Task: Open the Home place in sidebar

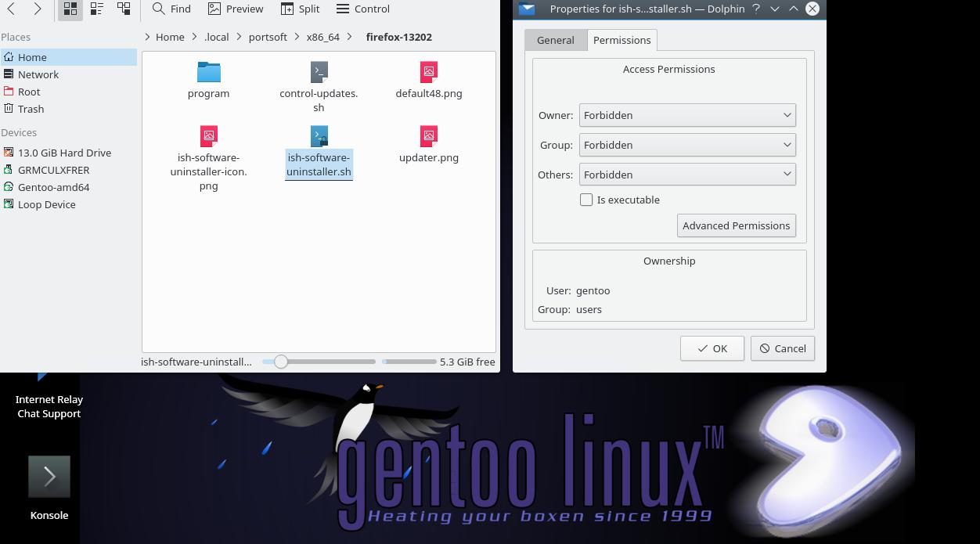Action: coord(69,57)
